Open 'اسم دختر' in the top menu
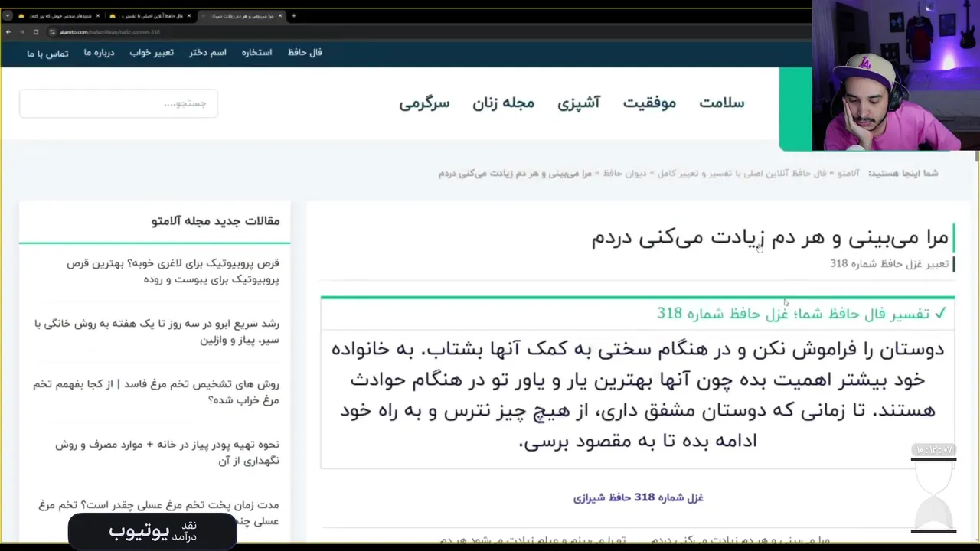This screenshot has width=980, height=551. click(207, 53)
